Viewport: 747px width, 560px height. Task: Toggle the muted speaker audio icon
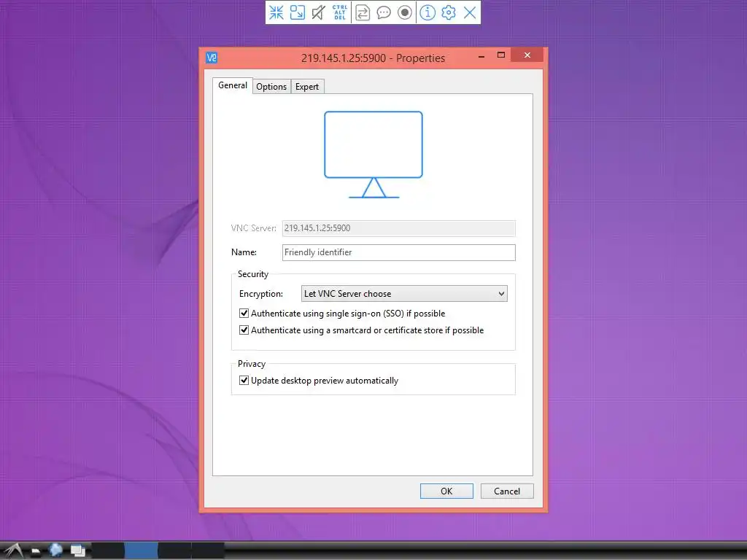[318, 12]
